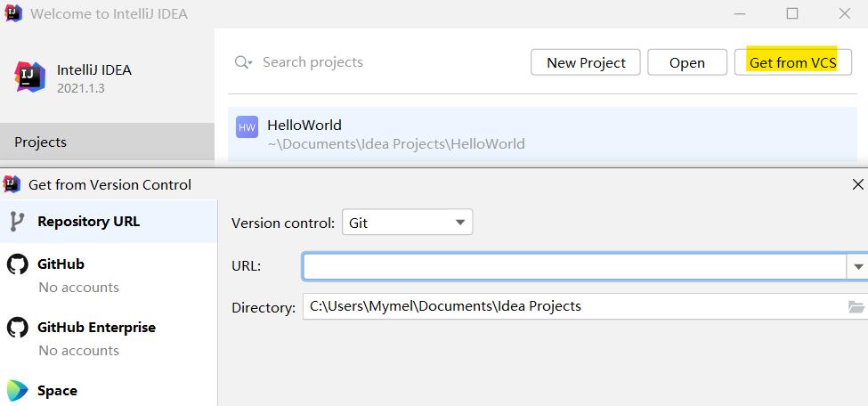Close the Get from Version Control dialog
868x406 pixels.
(857, 184)
